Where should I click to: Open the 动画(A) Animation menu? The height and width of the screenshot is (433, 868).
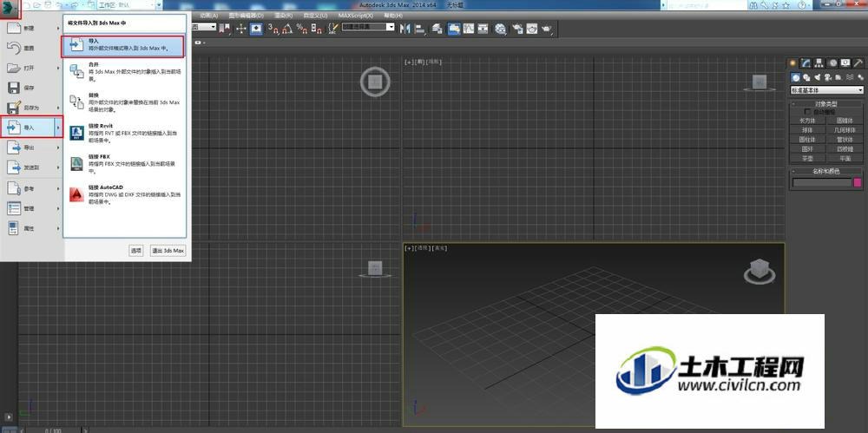pos(208,16)
